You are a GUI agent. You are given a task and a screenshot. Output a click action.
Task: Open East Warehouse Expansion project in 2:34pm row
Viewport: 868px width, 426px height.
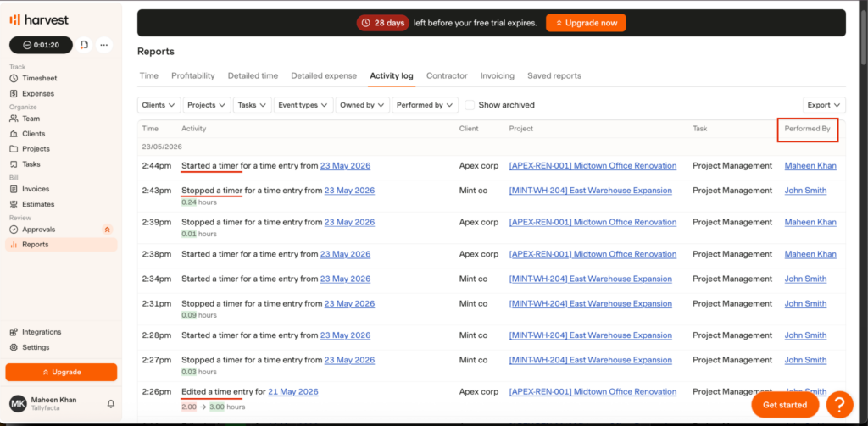pyautogui.click(x=591, y=279)
